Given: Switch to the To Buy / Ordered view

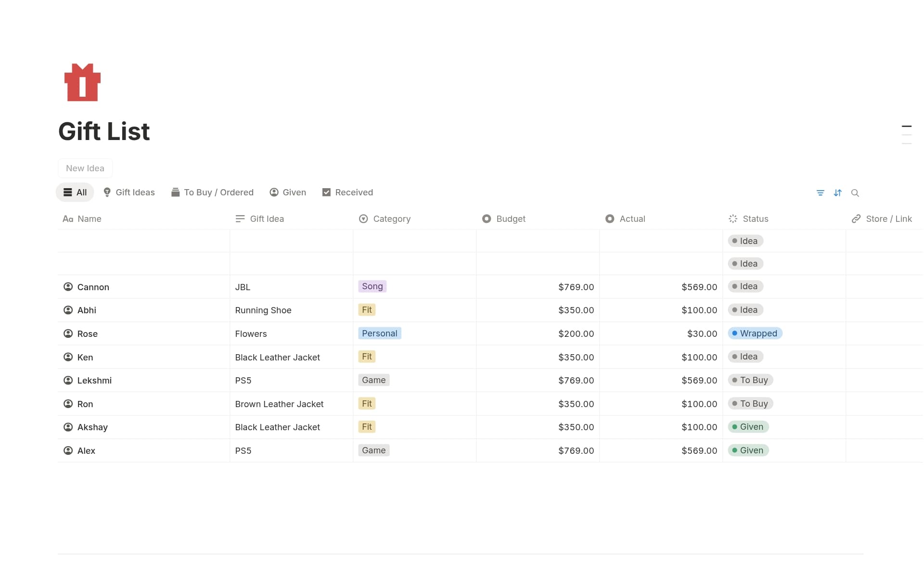Looking at the screenshot, I should click(212, 192).
